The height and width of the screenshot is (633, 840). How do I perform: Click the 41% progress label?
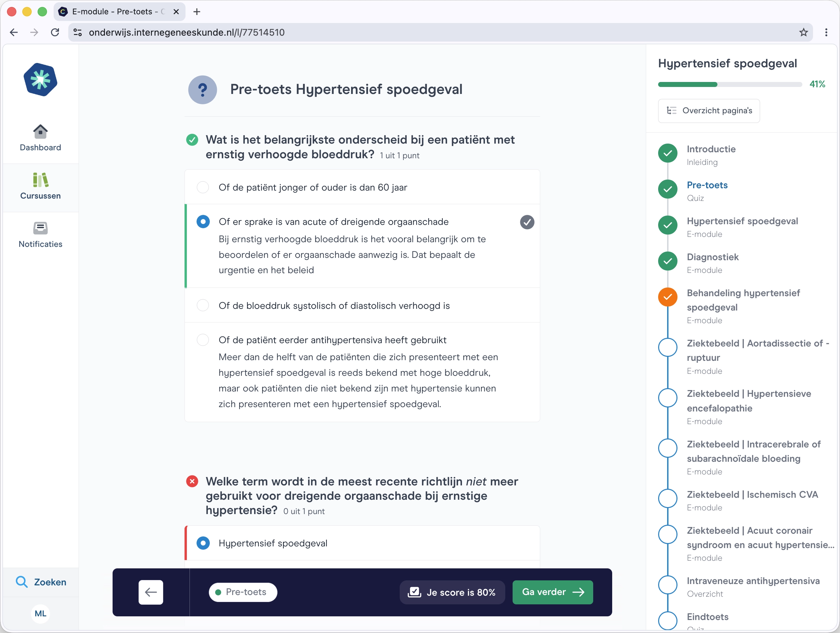(817, 84)
